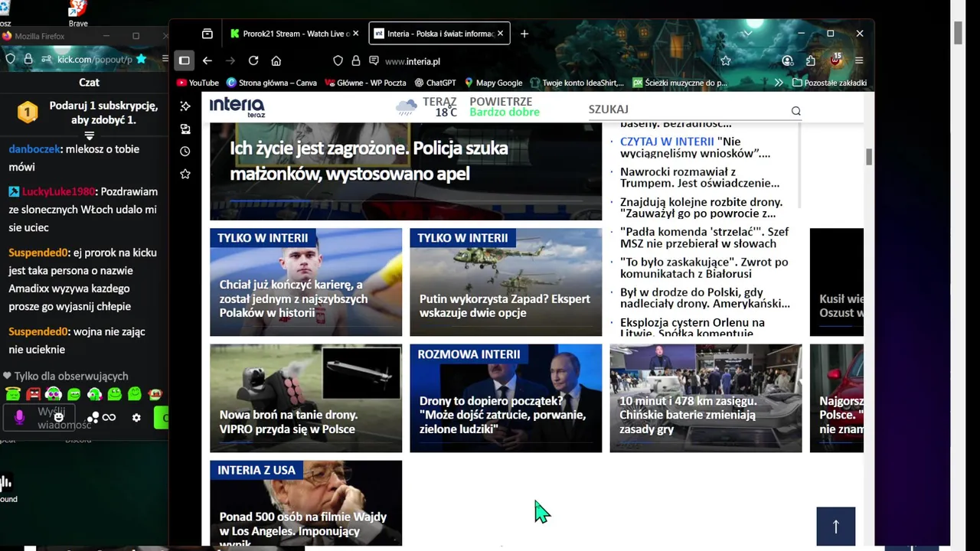980x551 pixels.
Task: Open Brave desktop shortcut
Action: (x=78, y=14)
